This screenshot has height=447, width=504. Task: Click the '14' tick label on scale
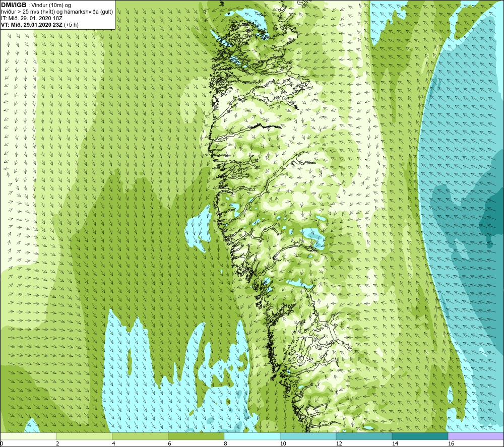click(x=395, y=443)
